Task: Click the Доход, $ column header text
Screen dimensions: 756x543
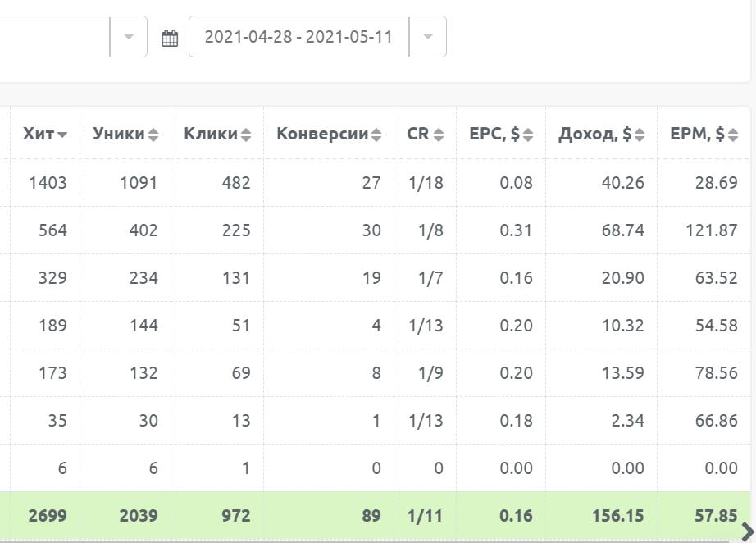Action: click(594, 134)
